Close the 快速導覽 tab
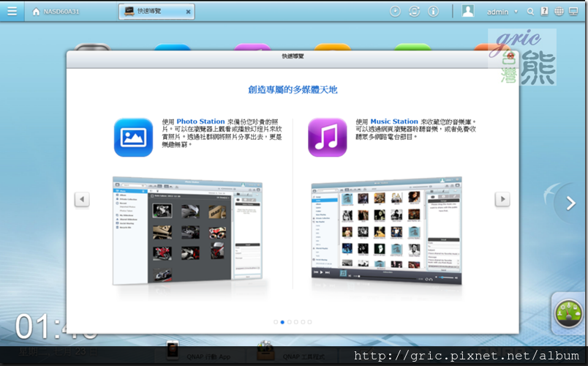This screenshot has height=366, width=588. tap(188, 12)
